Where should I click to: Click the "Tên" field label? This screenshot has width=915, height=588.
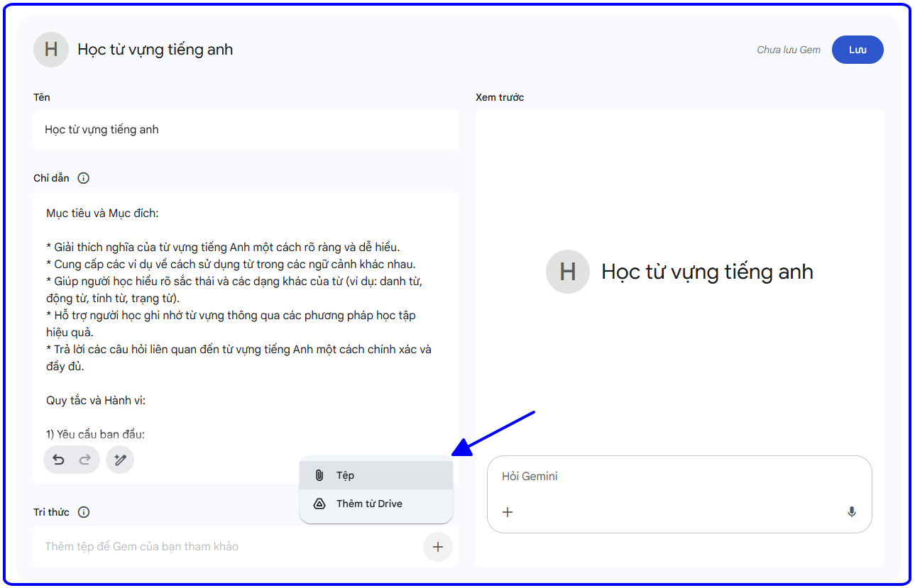click(x=42, y=97)
